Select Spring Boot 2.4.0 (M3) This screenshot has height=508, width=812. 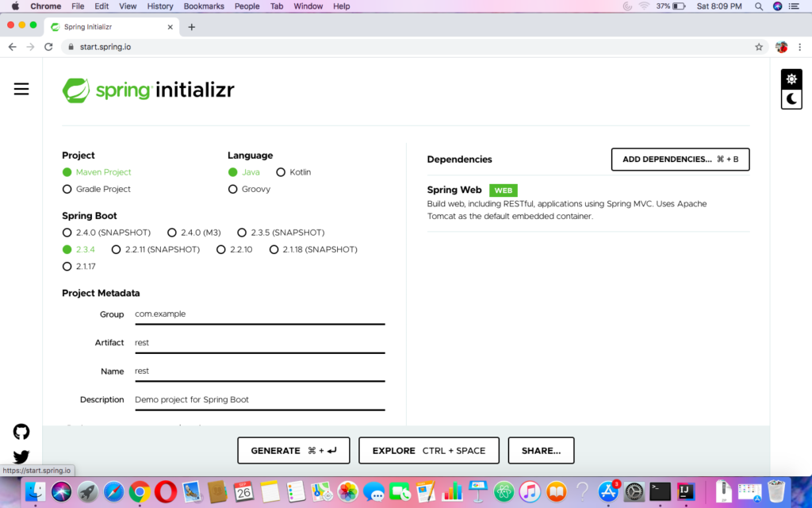pos(194,233)
